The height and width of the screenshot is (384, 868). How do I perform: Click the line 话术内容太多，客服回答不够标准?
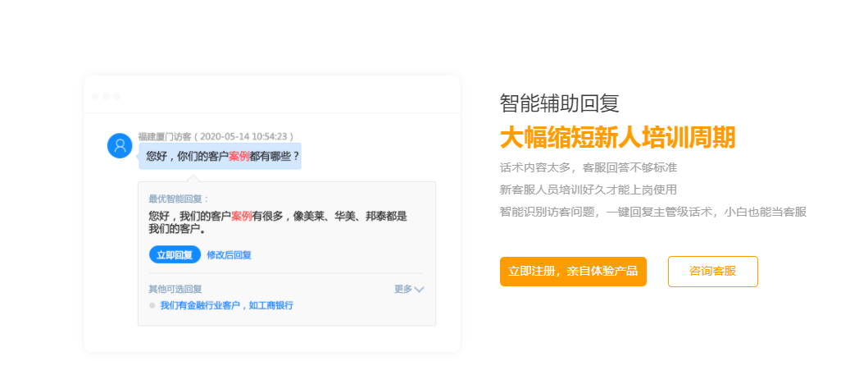pyautogui.click(x=588, y=167)
